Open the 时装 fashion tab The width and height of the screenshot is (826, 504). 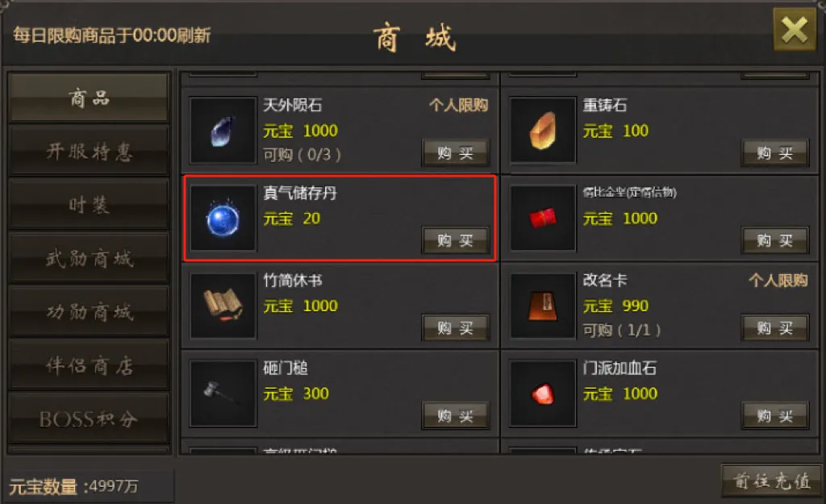tap(89, 204)
